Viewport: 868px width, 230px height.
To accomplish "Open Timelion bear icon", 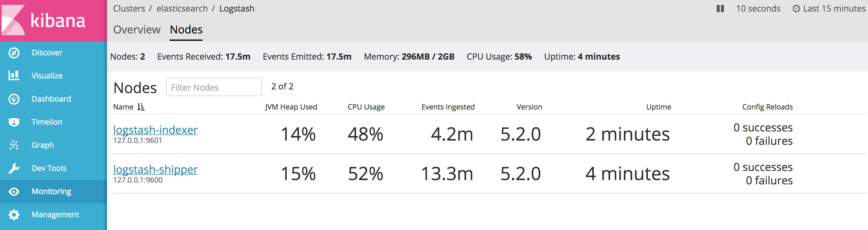I will coord(14,122).
